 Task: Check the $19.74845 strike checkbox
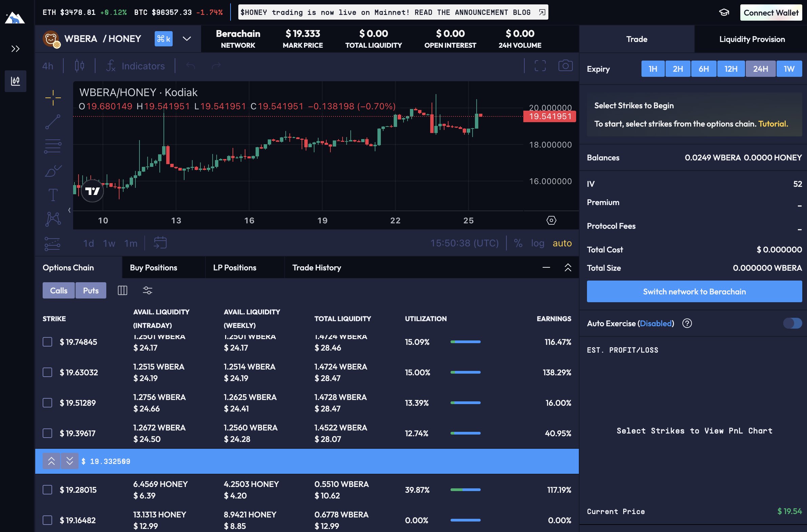click(x=47, y=342)
